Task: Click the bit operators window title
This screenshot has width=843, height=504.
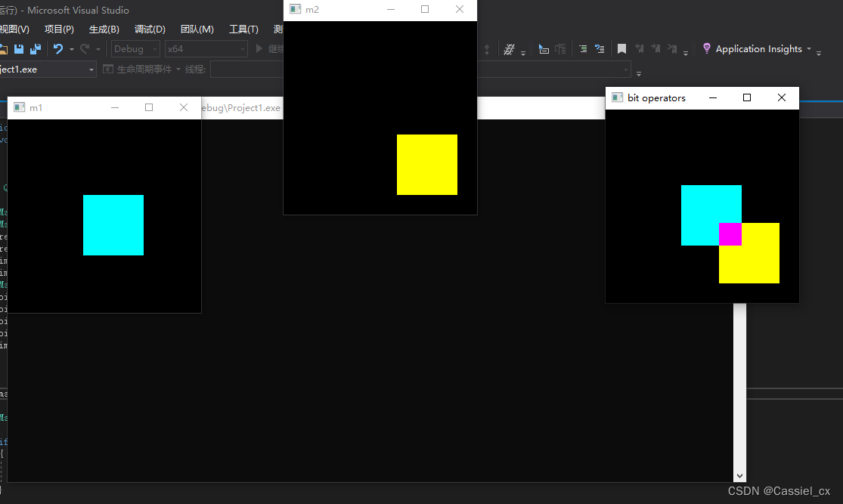Action: 656,97
